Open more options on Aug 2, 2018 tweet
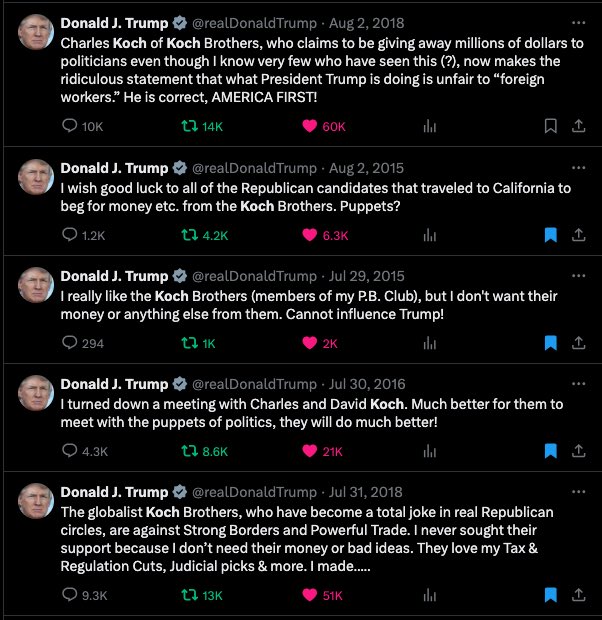The image size is (602, 620). pyautogui.click(x=578, y=22)
